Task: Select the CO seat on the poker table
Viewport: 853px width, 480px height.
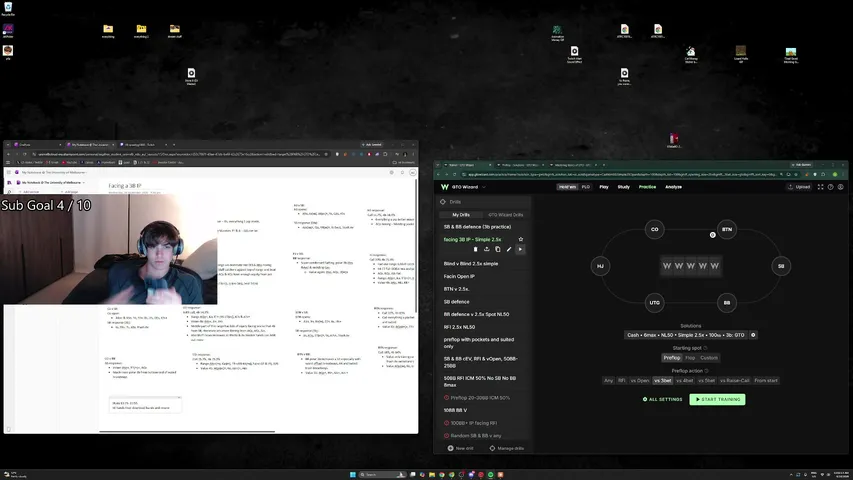Action: [x=654, y=229]
